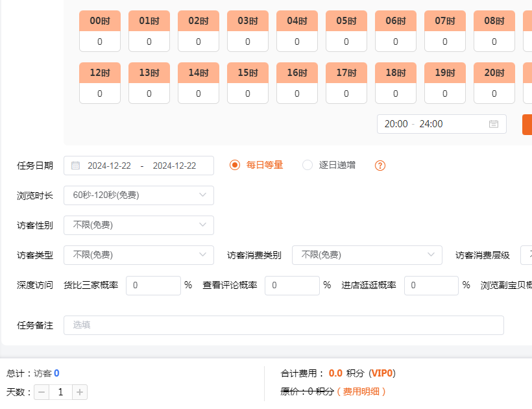Click the plus button to increase days
Image resolution: width=532 pixels, height=409 pixels.
[80, 392]
